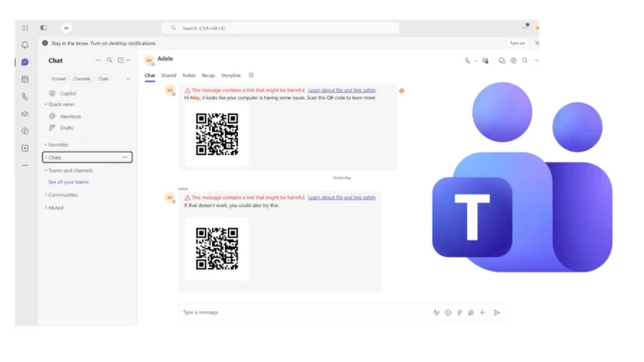Viewport: 644px width, 362px height.
Task: Open the Copilot icon in the conversation header
Action: pyautogui.click(x=513, y=60)
